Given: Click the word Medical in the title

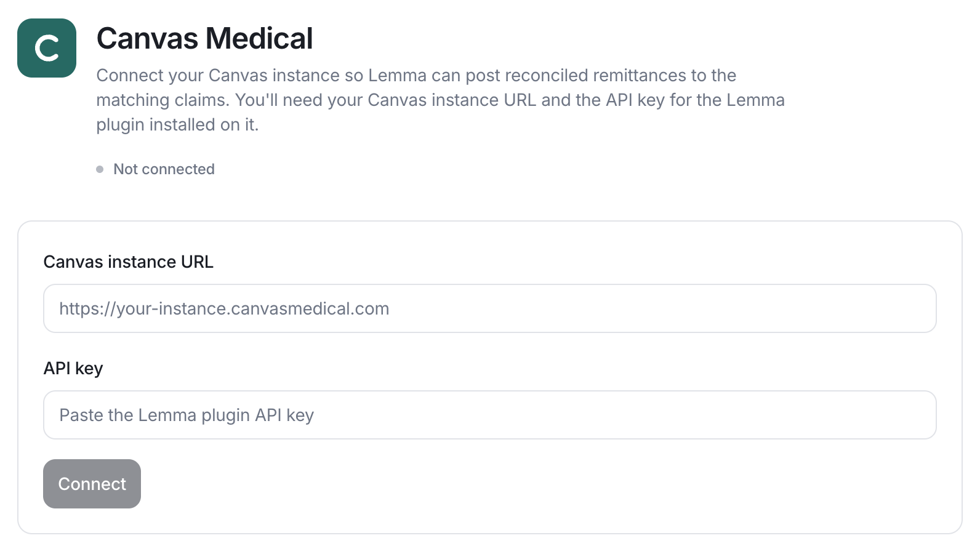Looking at the screenshot, I should [259, 38].
